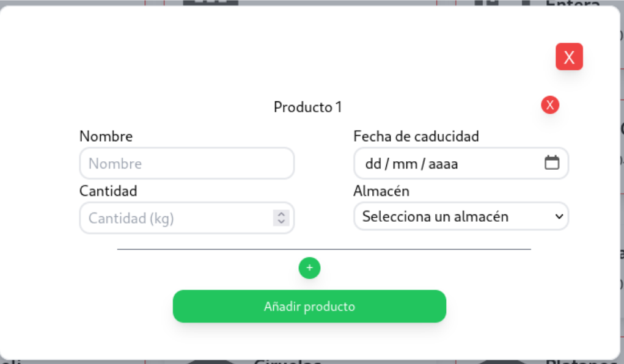Open the calendar picker icon
624x364 pixels.
point(552,162)
